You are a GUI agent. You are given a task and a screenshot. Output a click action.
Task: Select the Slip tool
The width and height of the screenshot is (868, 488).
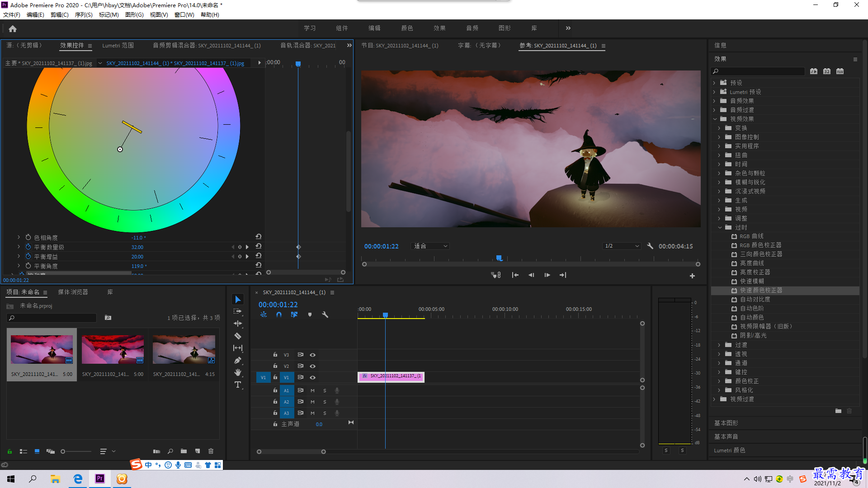pos(238,348)
